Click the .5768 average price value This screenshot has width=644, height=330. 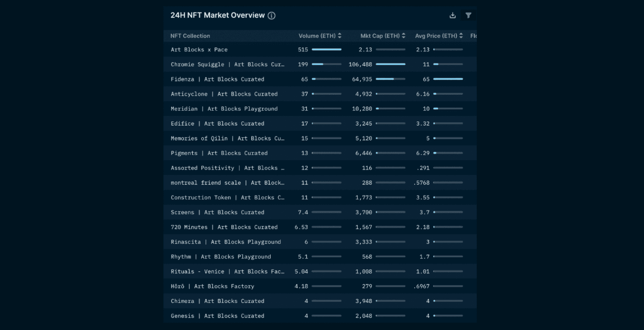[422, 183]
